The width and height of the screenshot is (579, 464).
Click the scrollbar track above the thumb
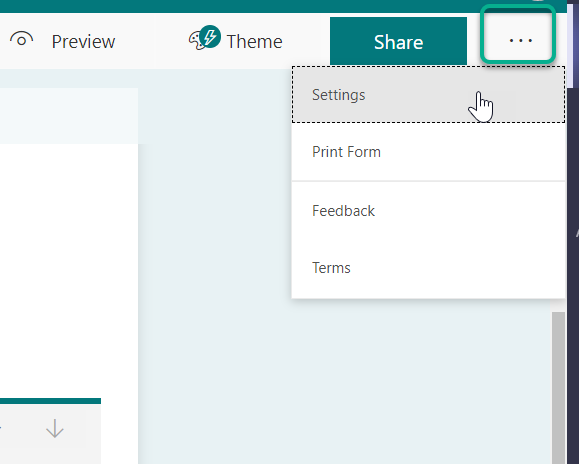[x=559, y=305]
